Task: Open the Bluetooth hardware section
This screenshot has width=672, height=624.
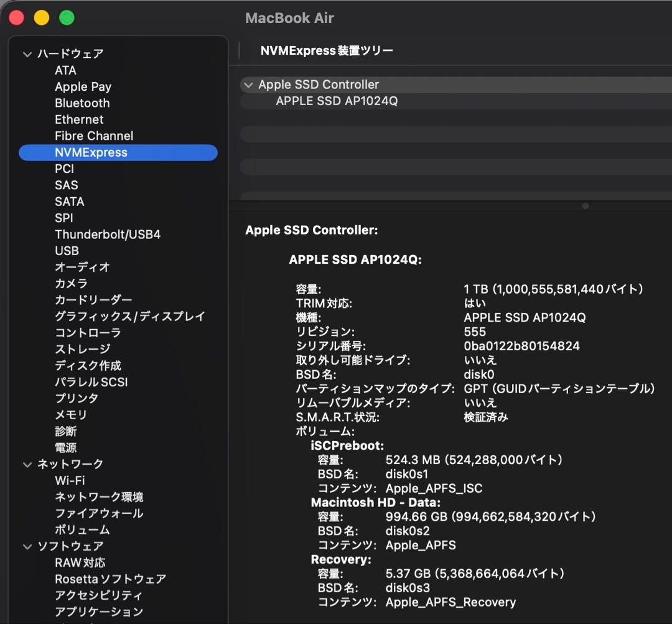Action: pyautogui.click(x=82, y=103)
